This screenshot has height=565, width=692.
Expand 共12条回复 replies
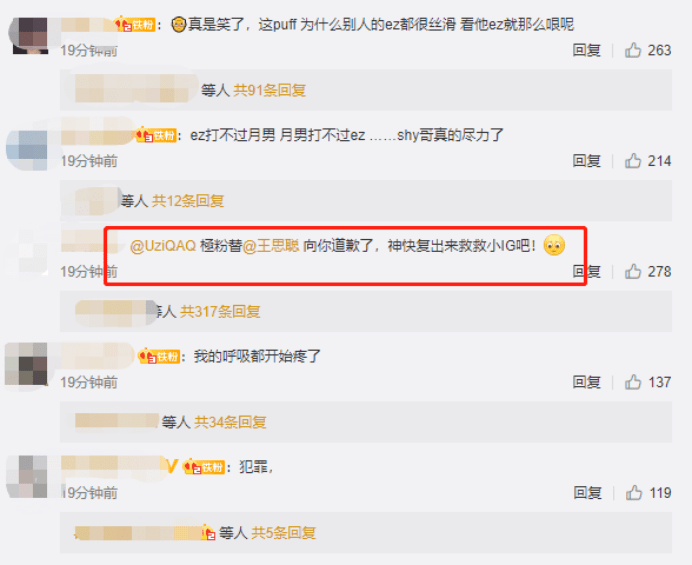click(x=188, y=201)
